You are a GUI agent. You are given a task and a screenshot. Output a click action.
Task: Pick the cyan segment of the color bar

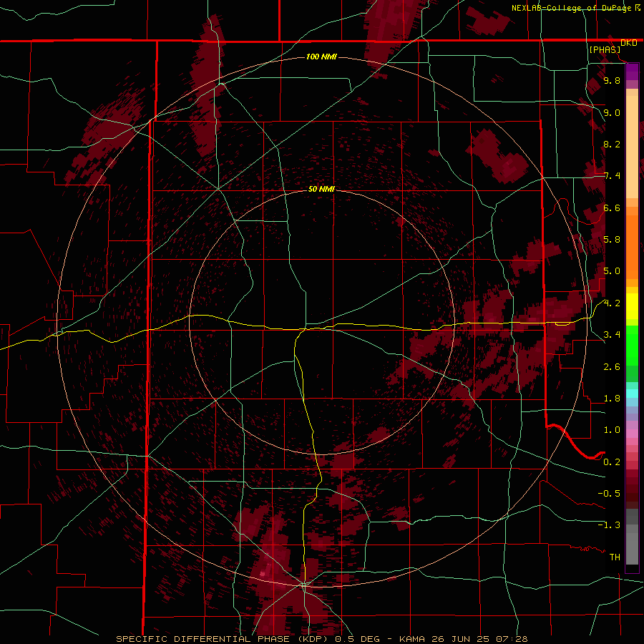[632, 393]
